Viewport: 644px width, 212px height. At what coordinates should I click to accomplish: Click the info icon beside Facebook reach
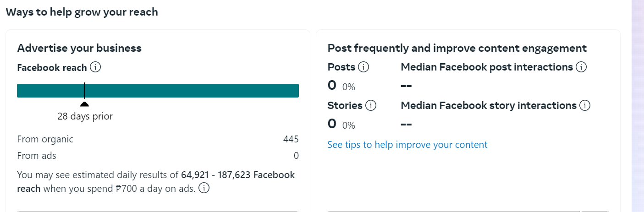[x=95, y=68]
